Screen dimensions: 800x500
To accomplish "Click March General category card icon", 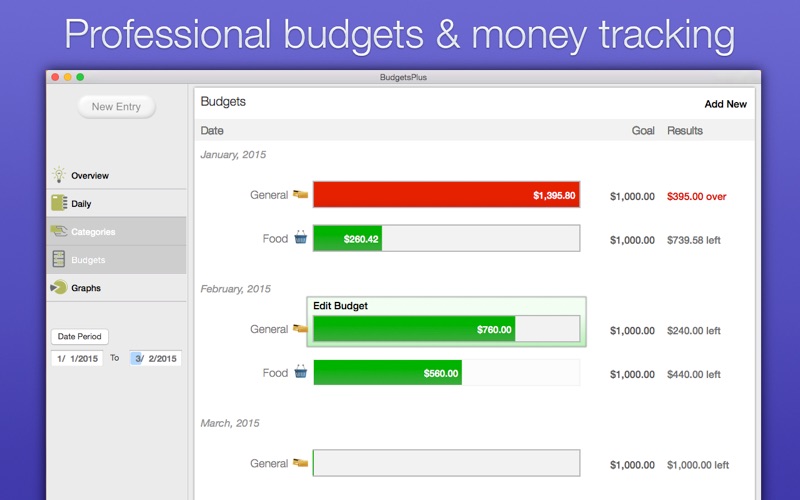I will pyautogui.click(x=300, y=463).
